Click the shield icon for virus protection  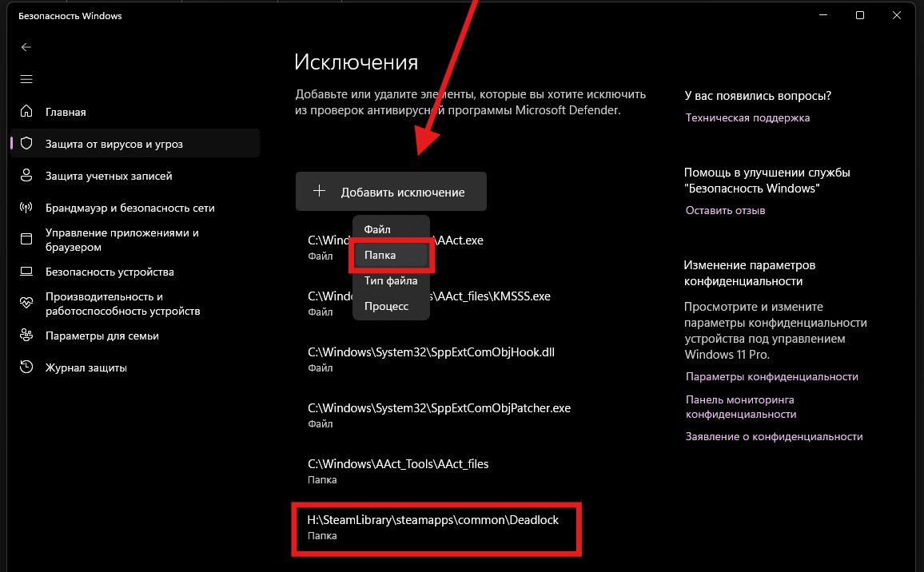pos(26,143)
